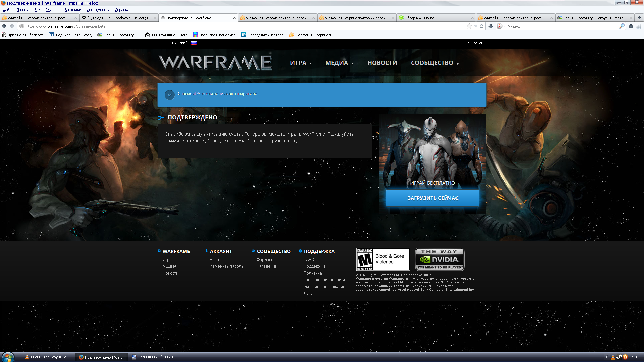Click the WARFRAME logo
This screenshot has width=644, height=362.
(215, 62)
